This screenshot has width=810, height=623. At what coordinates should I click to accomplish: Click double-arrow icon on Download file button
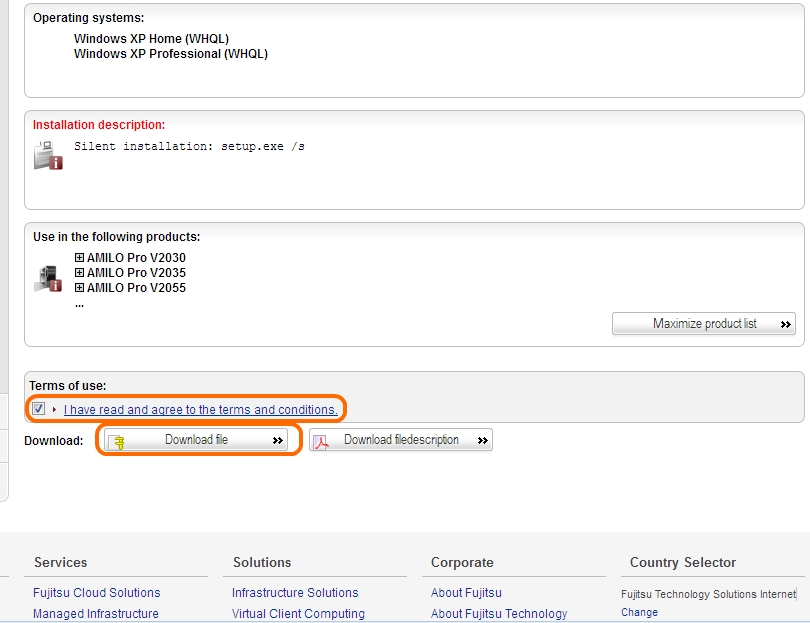pos(277,440)
